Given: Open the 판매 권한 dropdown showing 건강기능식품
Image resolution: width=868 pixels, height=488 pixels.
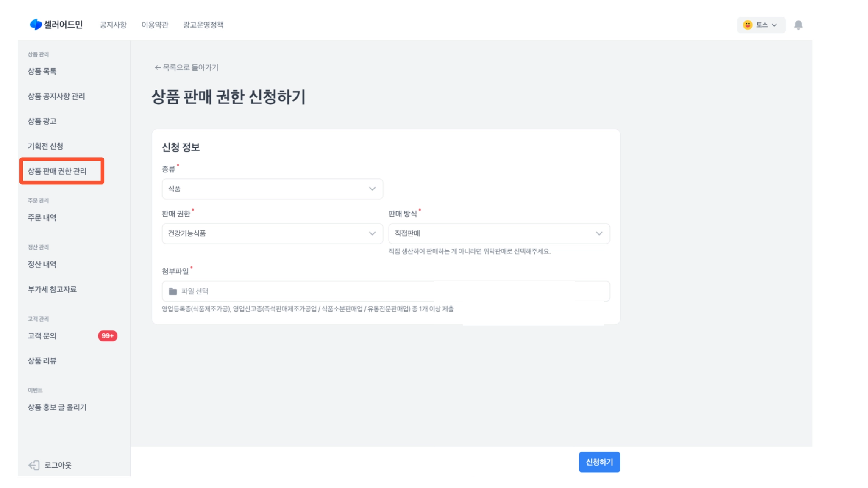Looking at the screenshot, I should (272, 233).
